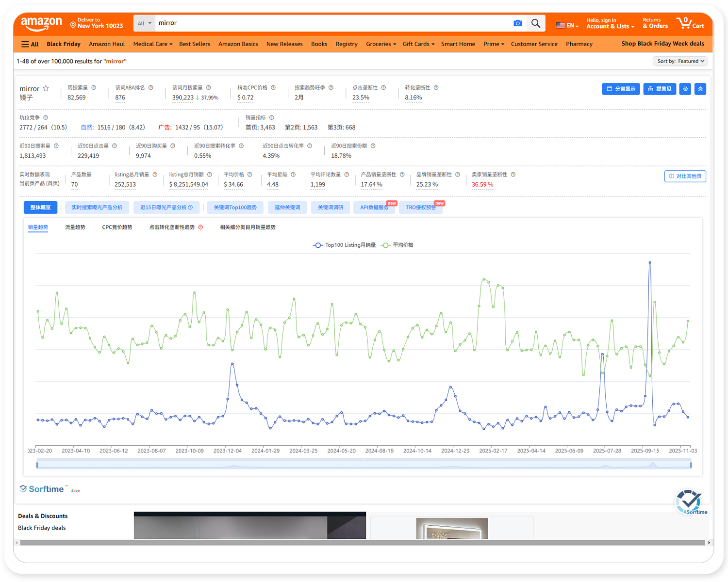Image resolution: width=728 pixels, height=582 pixels.
Task: Collapse the panel with double-chevron button
Action: (x=700, y=89)
